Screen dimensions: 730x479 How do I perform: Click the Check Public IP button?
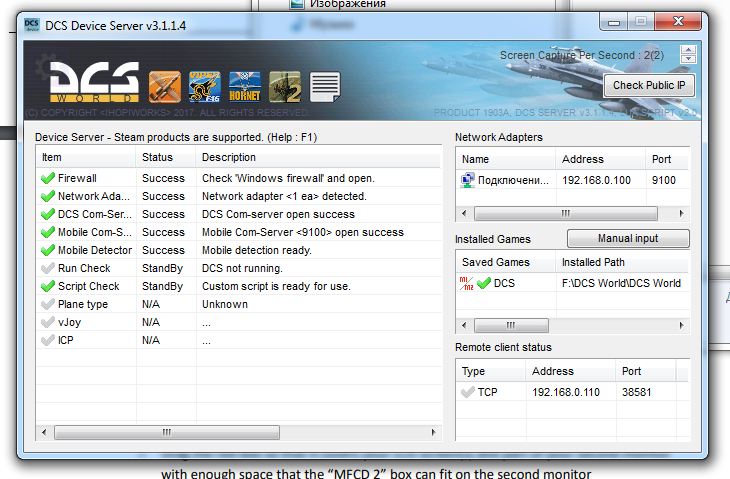click(649, 85)
